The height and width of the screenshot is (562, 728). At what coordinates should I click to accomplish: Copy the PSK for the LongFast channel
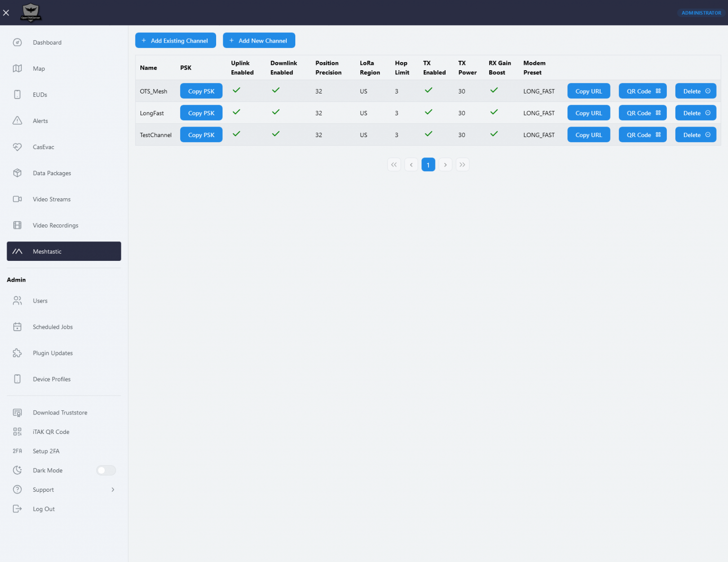tap(201, 113)
